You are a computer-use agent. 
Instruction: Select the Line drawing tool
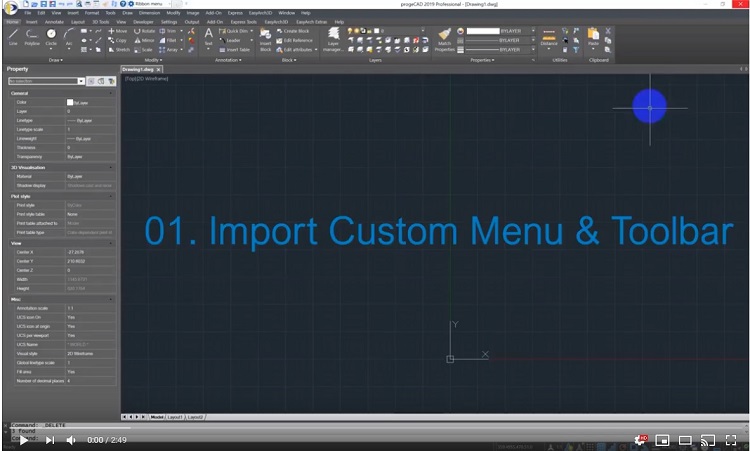(x=13, y=36)
